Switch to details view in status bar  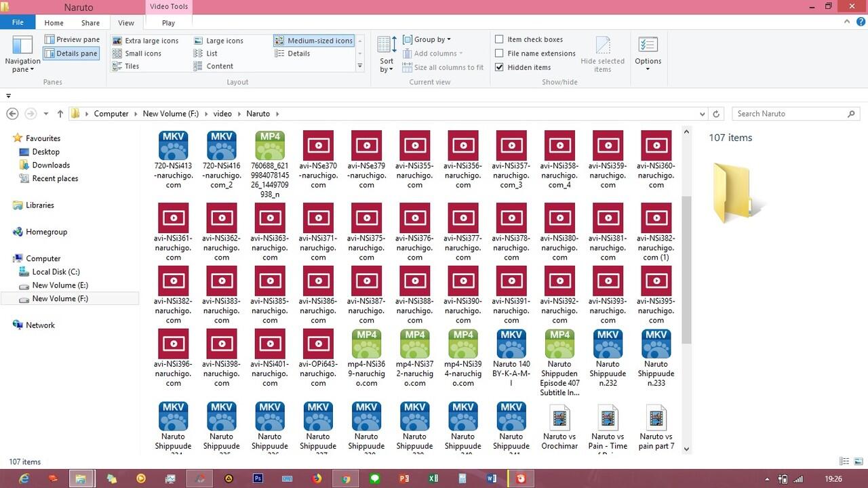[845, 462]
